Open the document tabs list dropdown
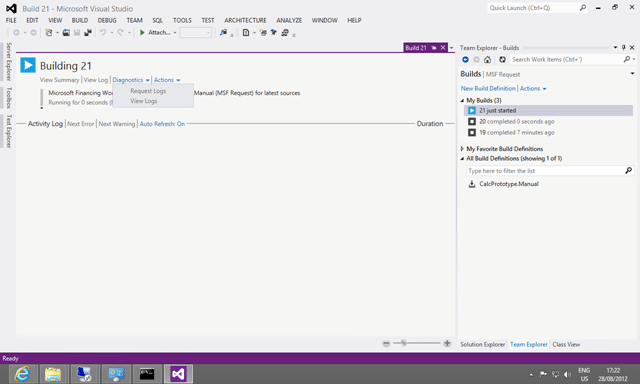 click(x=451, y=48)
